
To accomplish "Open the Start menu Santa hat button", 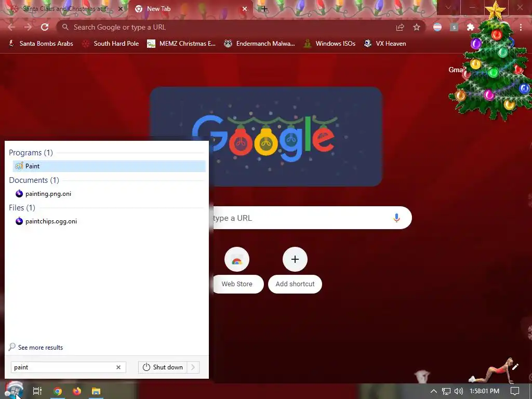I will pyautogui.click(x=14, y=390).
